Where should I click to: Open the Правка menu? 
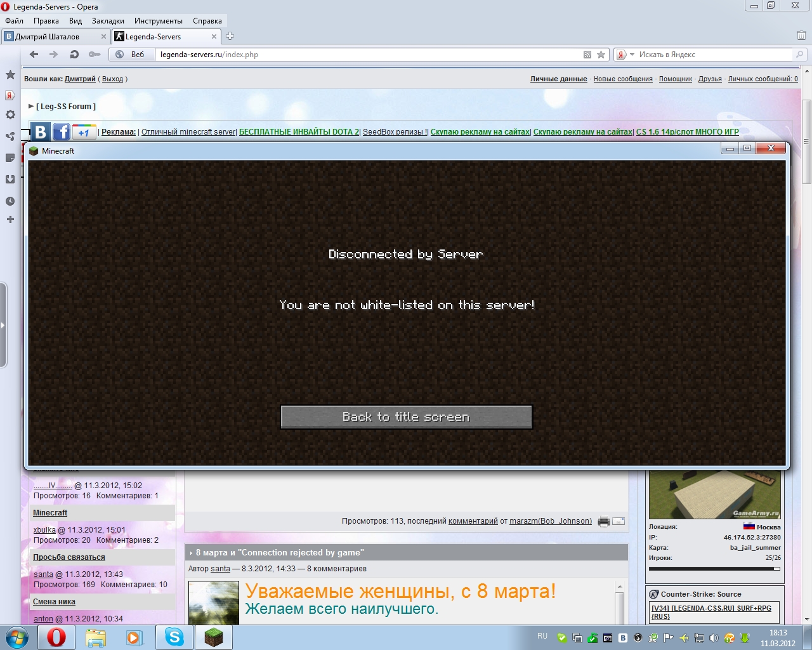coord(46,21)
